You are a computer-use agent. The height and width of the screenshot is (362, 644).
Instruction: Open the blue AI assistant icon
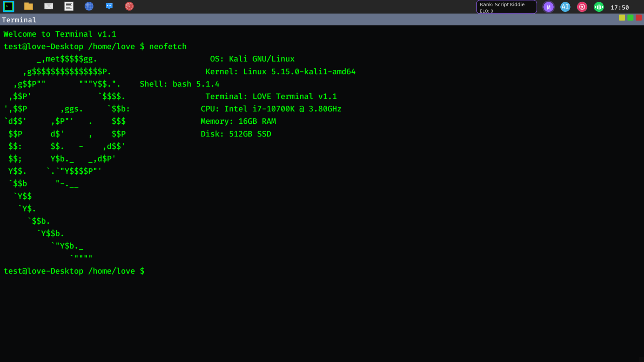pos(565,7)
